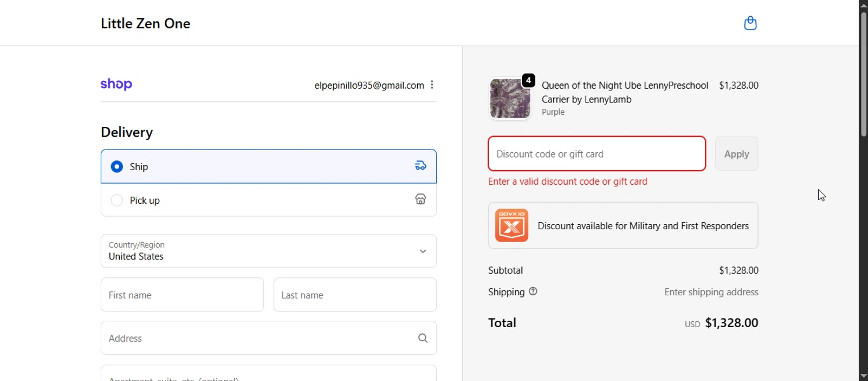Select the Pick up radio option

pyautogui.click(x=117, y=200)
